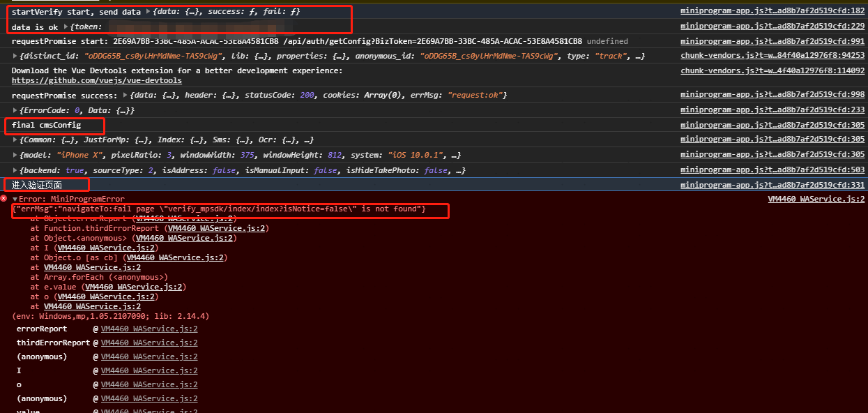Click WAService.js link beside errorReport entry
The height and width of the screenshot is (413, 868).
(x=149, y=329)
